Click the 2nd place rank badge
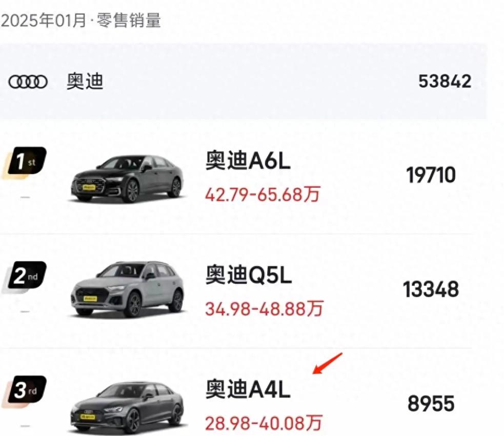Image resolution: width=504 pixels, height=436 pixels. (26, 278)
